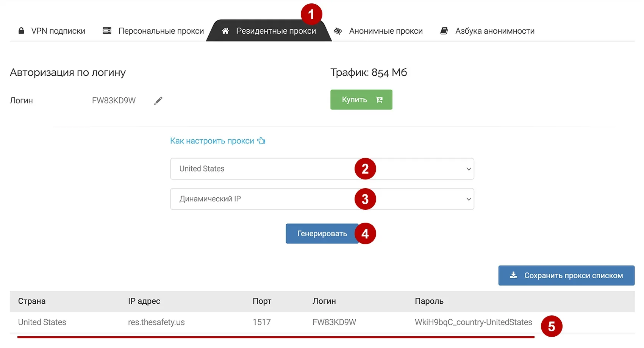Click the mask icon beside Анонимные прокси
This screenshot has height=348, width=644.
click(x=338, y=31)
